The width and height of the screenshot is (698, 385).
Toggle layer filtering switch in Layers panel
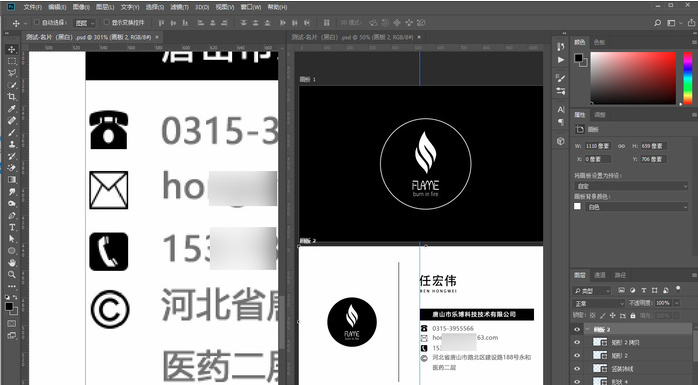(x=678, y=289)
